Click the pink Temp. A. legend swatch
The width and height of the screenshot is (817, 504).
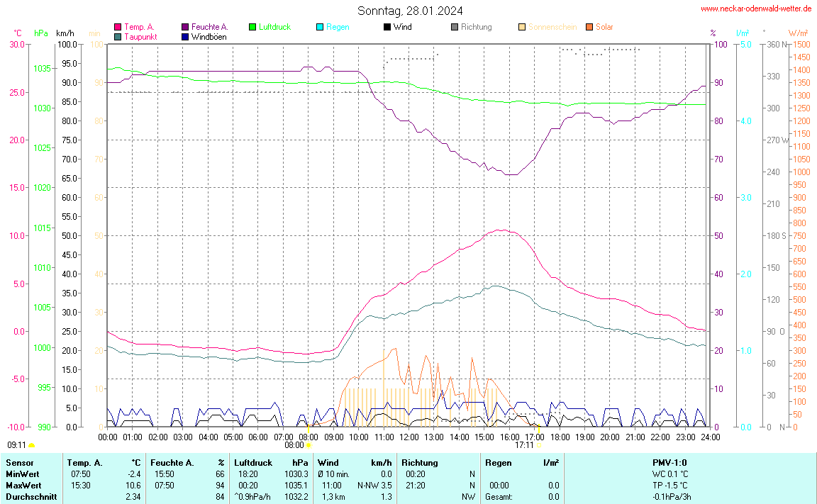click(118, 27)
